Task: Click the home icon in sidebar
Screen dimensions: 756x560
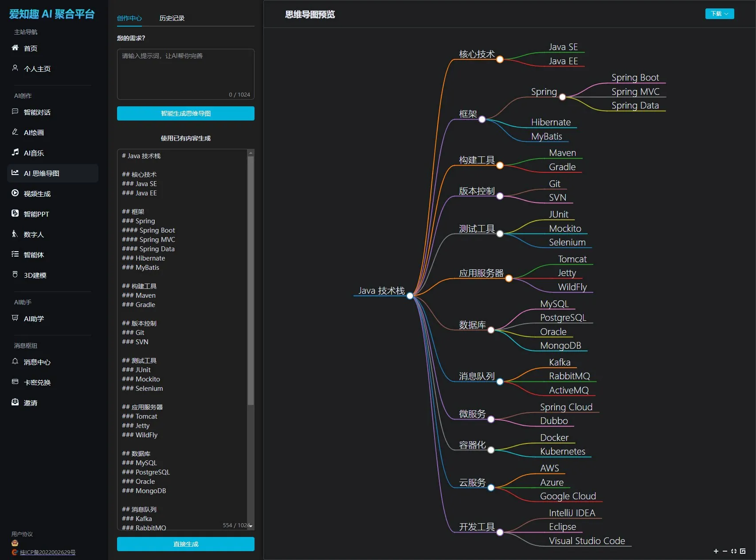Action: pyautogui.click(x=15, y=48)
